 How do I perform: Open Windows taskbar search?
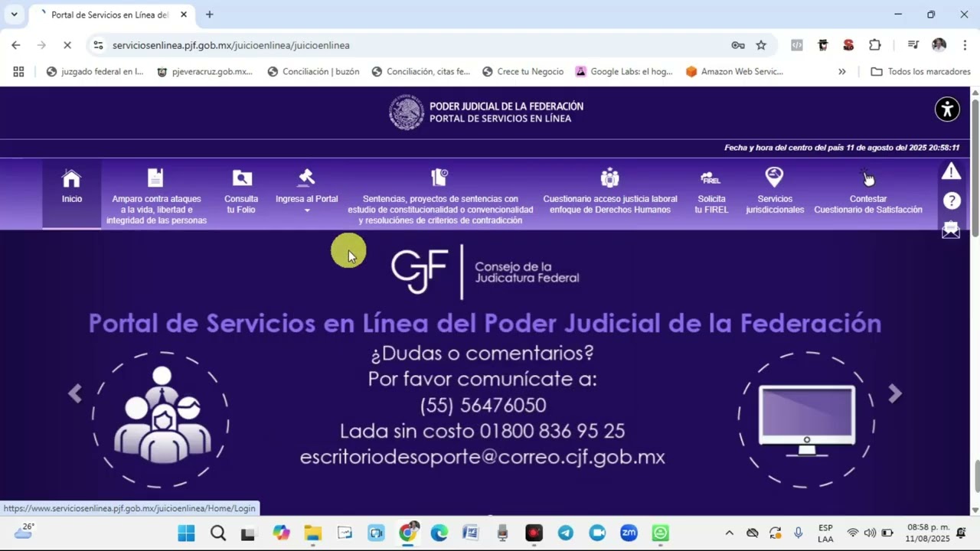pyautogui.click(x=218, y=533)
